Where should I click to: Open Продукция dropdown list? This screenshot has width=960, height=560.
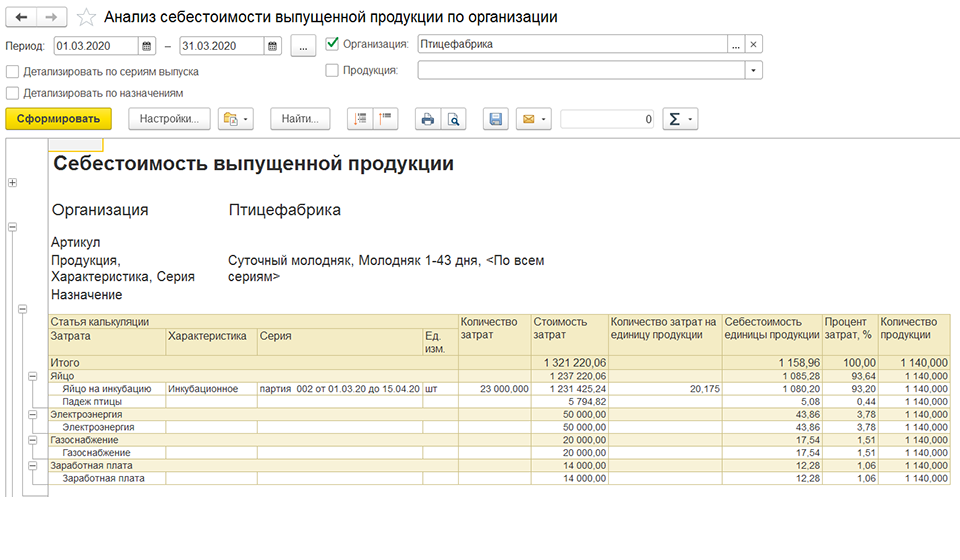tap(754, 70)
